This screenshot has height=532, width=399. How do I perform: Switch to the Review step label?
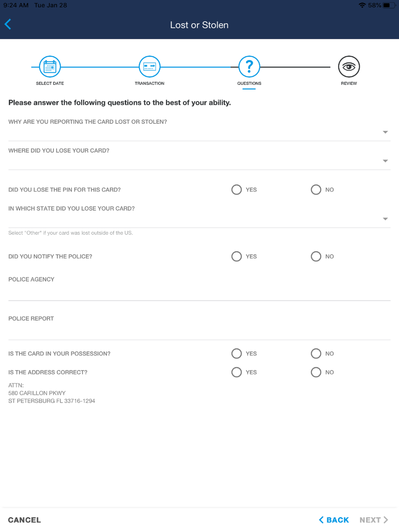[x=349, y=83]
